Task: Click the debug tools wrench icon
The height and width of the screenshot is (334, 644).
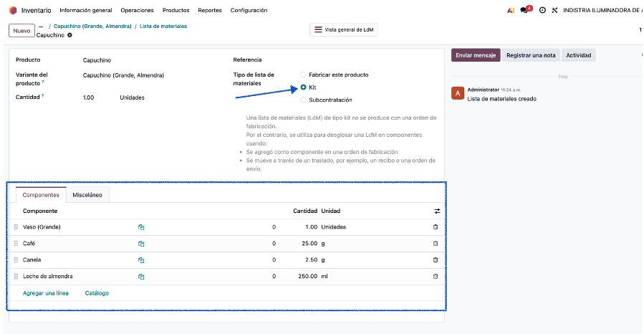Action: [554, 10]
